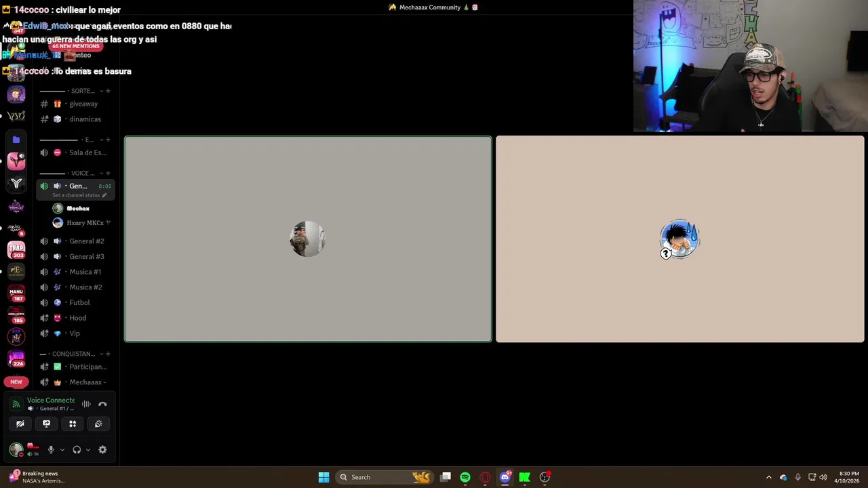Focus Hxnry's beige video tile
868x488 pixels.
tap(680, 239)
